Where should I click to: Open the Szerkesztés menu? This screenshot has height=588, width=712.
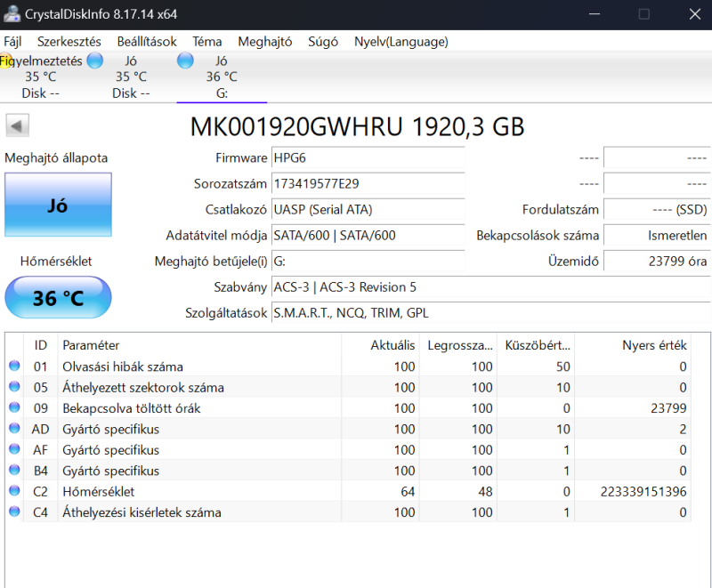pyautogui.click(x=69, y=42)
